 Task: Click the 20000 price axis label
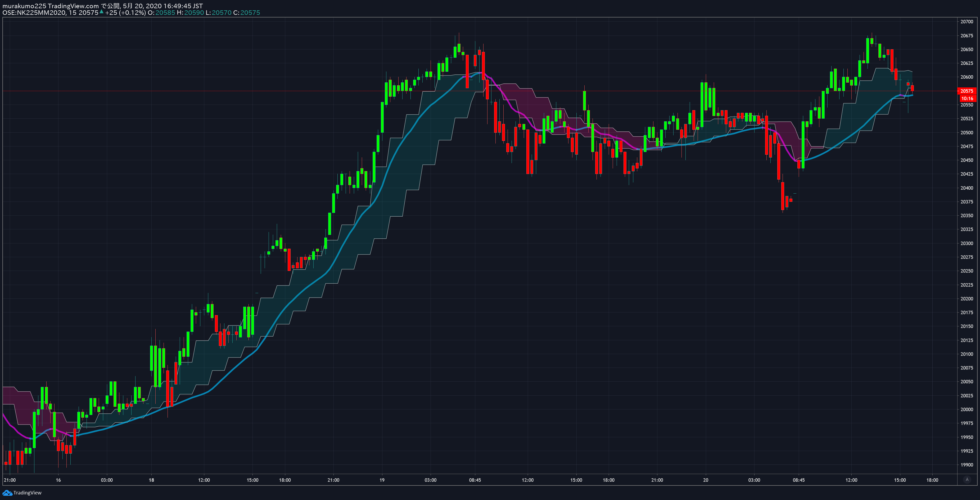[967, 409]
